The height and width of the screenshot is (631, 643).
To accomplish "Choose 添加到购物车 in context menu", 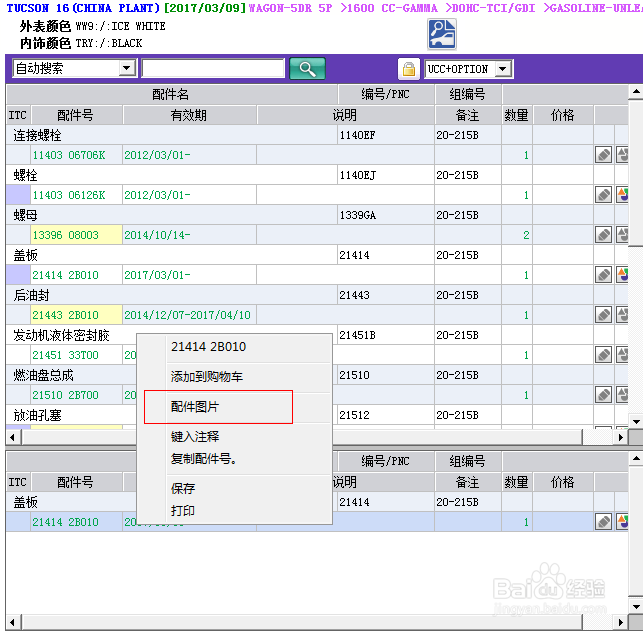I will (x=207, y=376).
